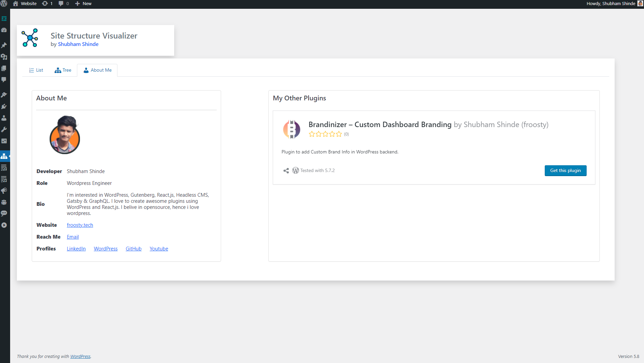The image size is (644, 363).
Task: Visit the Website home link
Action: (x=25, y=4)
